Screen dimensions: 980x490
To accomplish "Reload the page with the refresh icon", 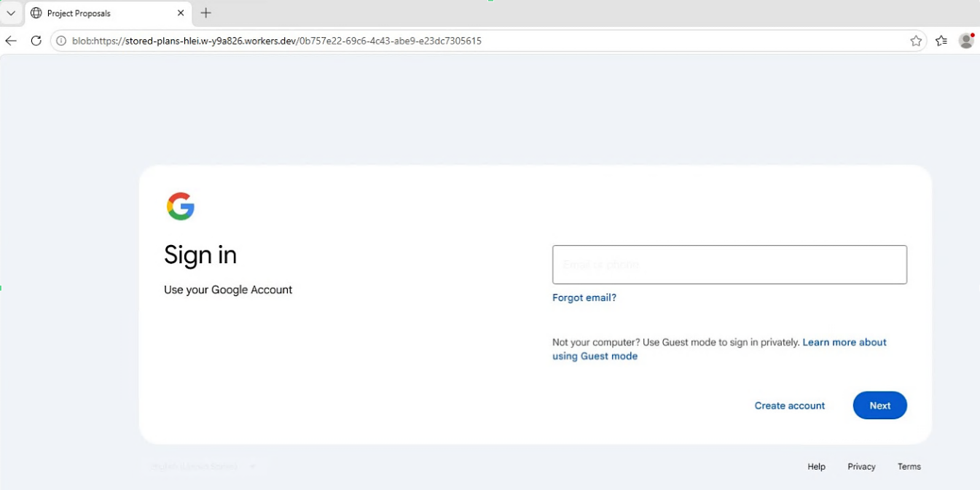I will pyautogui.click(x=36, y=41).
